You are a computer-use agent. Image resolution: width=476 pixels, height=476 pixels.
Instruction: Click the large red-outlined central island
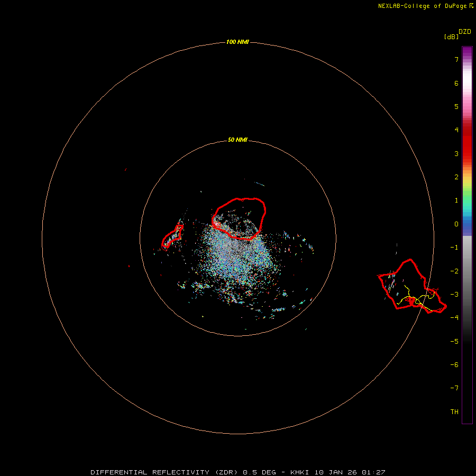[x=239, y=218]
